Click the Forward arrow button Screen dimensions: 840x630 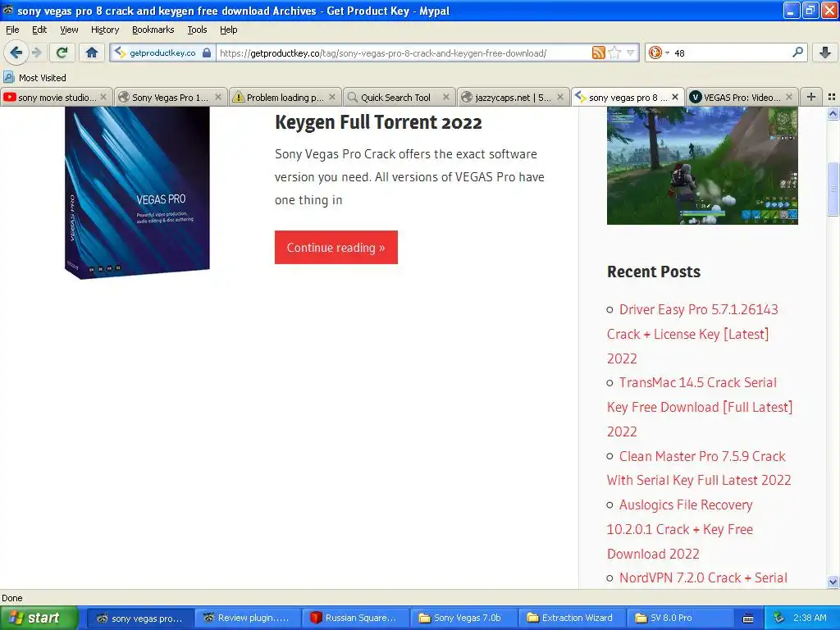[36, 52]
